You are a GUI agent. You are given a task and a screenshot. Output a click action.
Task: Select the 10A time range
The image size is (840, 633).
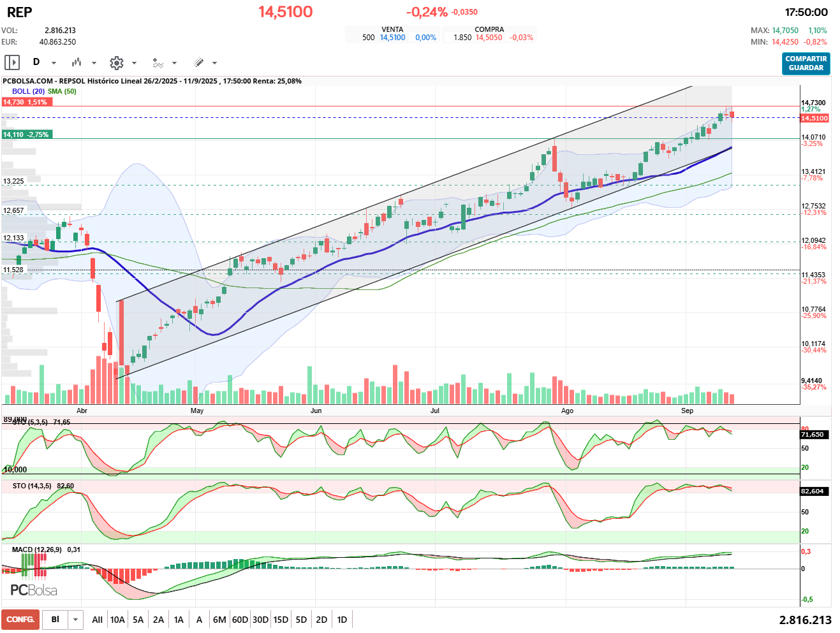pyautogui.click(x=117, y=620)
